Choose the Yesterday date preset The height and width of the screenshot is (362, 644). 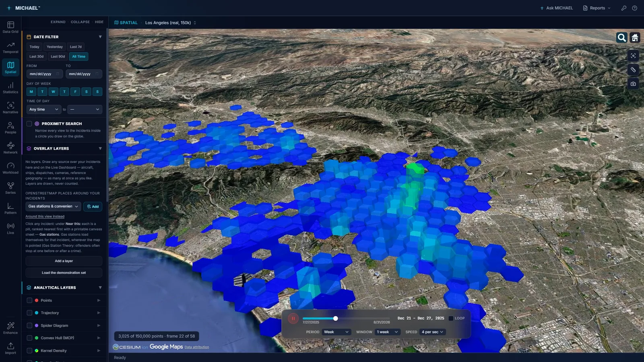55,47
